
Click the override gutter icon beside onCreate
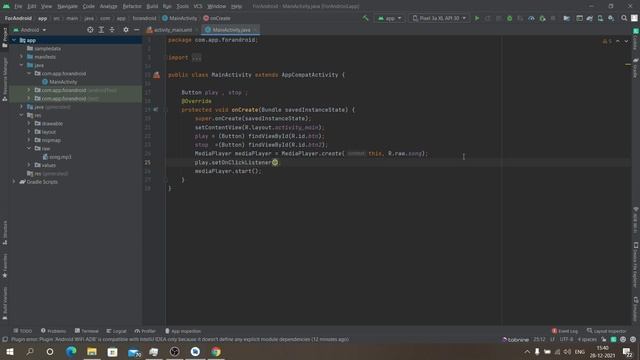tap(156, 110)
